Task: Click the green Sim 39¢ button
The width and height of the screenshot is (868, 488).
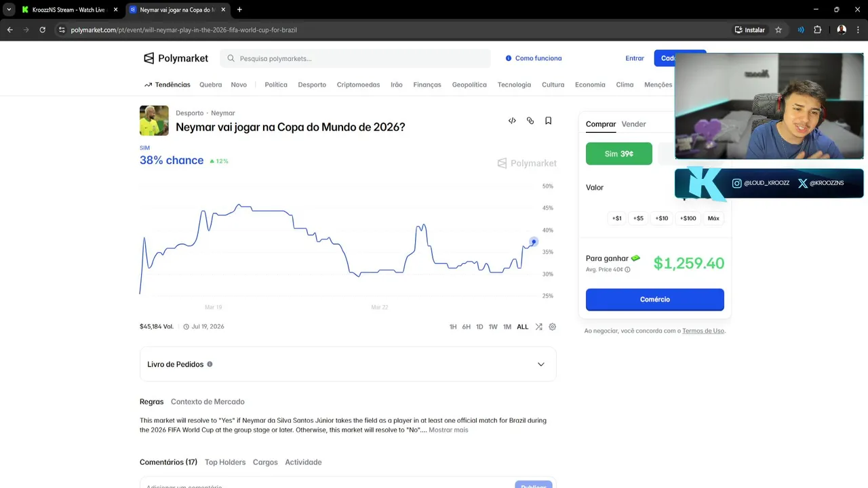Action: pyautogui.click(x=618, y=154)
